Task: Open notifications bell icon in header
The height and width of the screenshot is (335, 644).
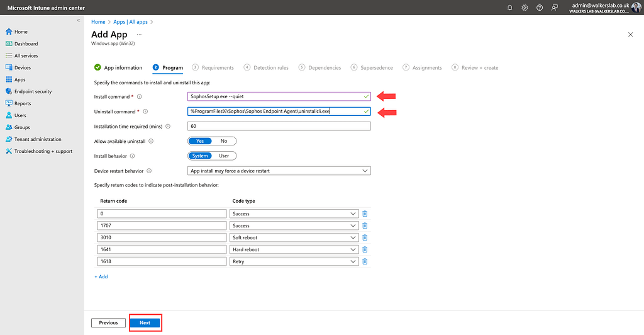Action: click(509, 8)
